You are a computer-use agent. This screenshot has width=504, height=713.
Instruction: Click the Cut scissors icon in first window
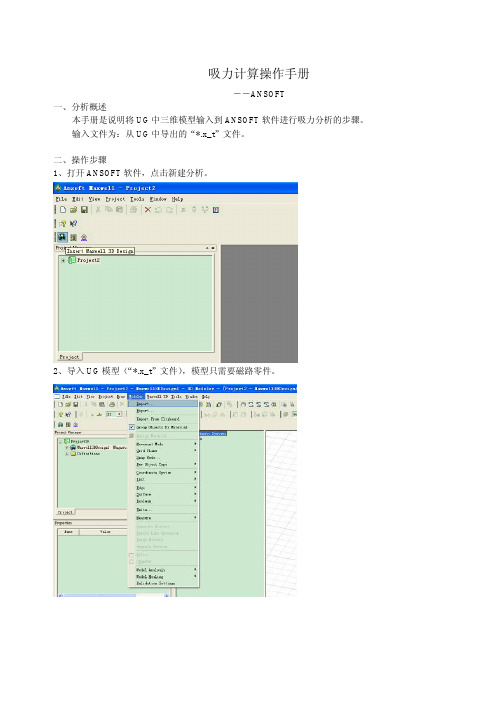point(98,210)
